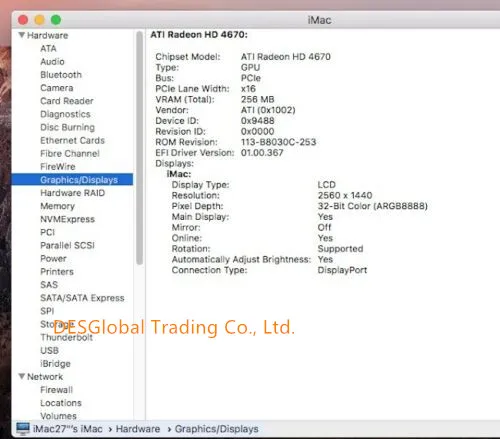Click Graphics/Displays in the path bar
Screen dimensions: 500x439
click(x=216, y=429)
